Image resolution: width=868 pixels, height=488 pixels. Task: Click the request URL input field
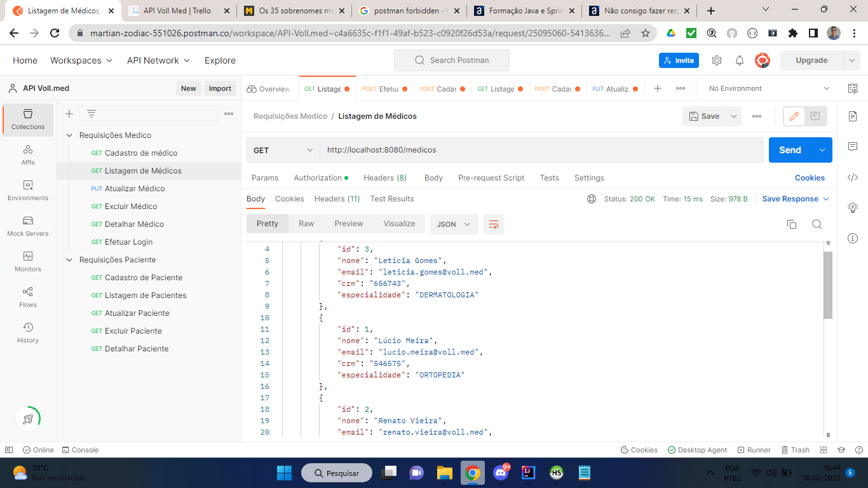[541, 150]
